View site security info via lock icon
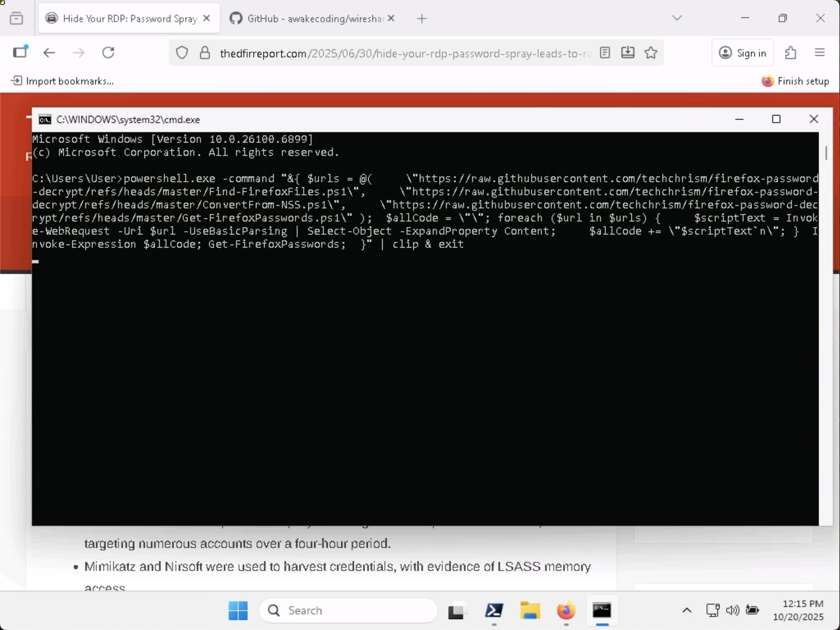The width and height of the screenshot is (840, 630). (x=205, y=53)
